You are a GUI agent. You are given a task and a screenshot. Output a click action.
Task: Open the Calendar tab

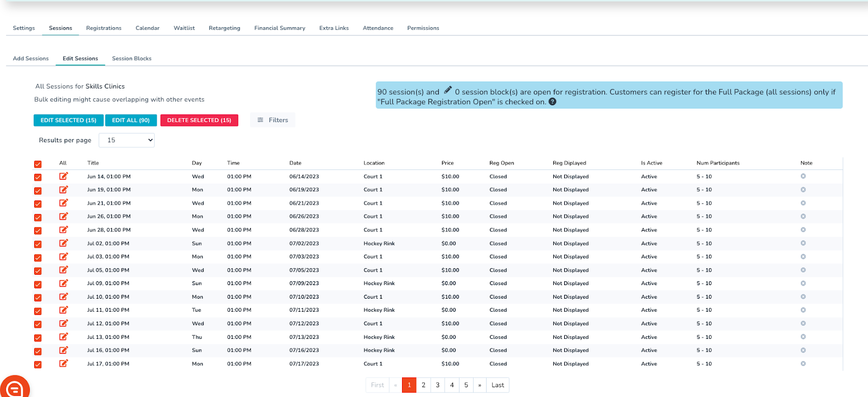[148, 28]
